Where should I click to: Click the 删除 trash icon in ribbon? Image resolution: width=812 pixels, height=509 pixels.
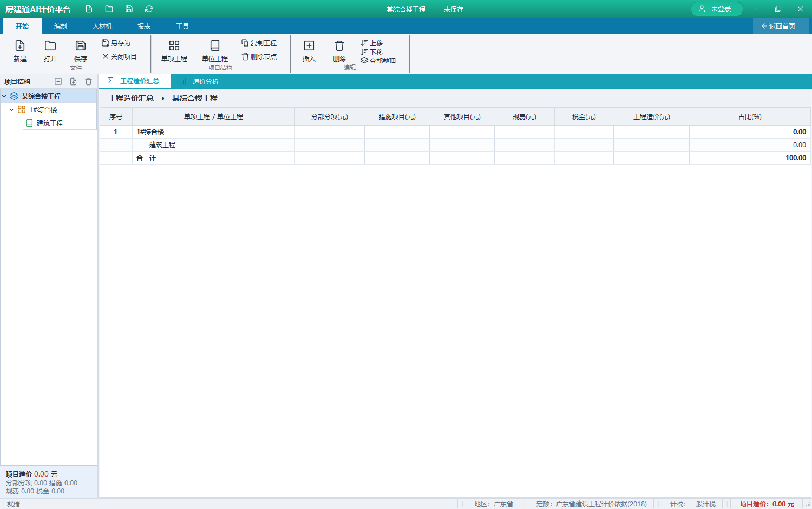point(339,51)
